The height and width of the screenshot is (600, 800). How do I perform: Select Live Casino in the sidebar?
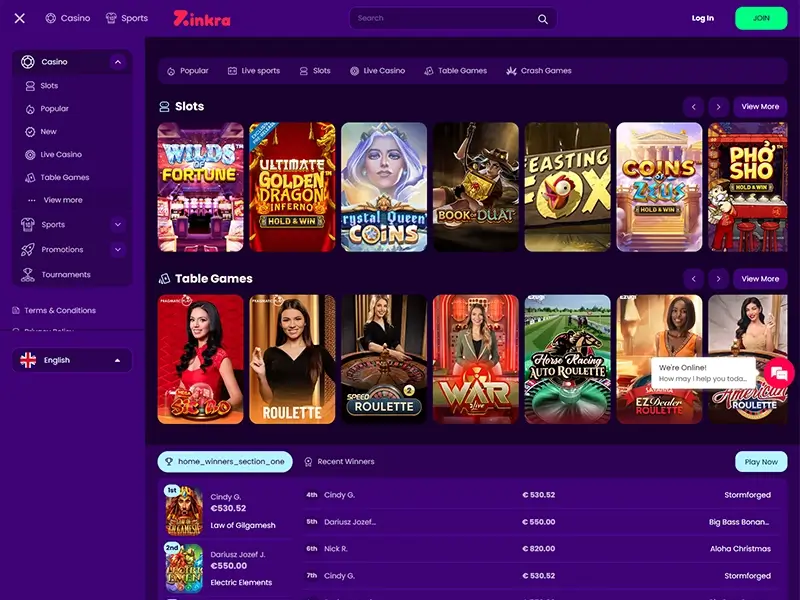[x=61, y=155]
